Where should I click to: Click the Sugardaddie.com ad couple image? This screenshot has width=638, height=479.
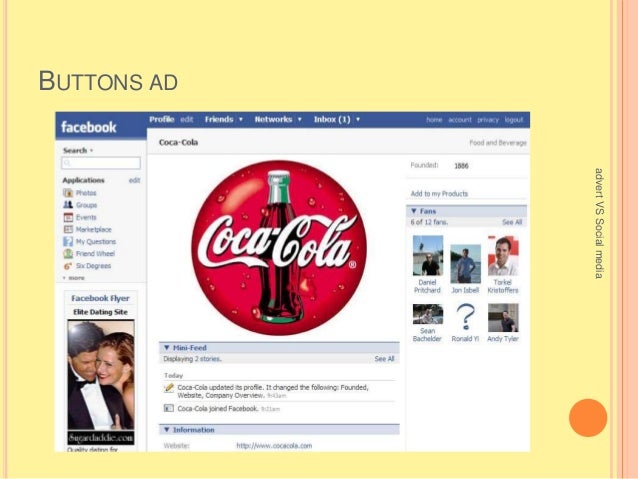[101, 374]
